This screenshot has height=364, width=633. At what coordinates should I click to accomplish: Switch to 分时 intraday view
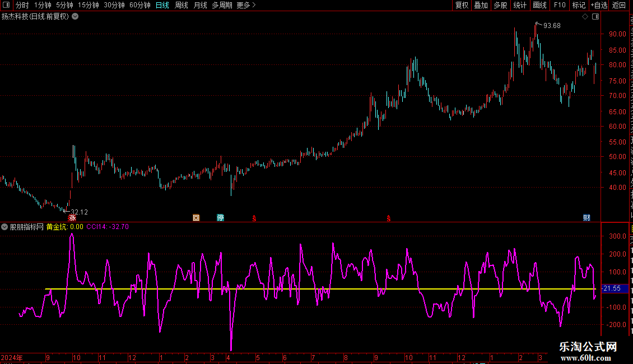tap(22, 5)
